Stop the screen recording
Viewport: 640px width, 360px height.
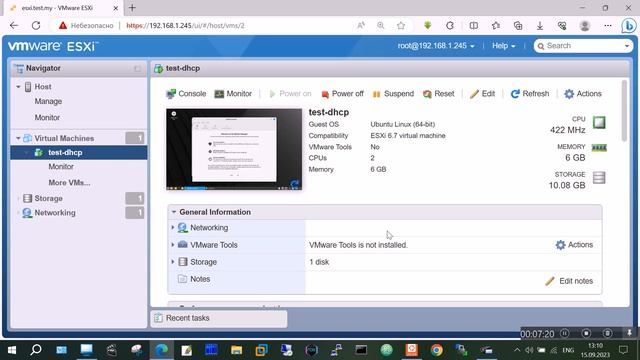(x=586, y=333)
